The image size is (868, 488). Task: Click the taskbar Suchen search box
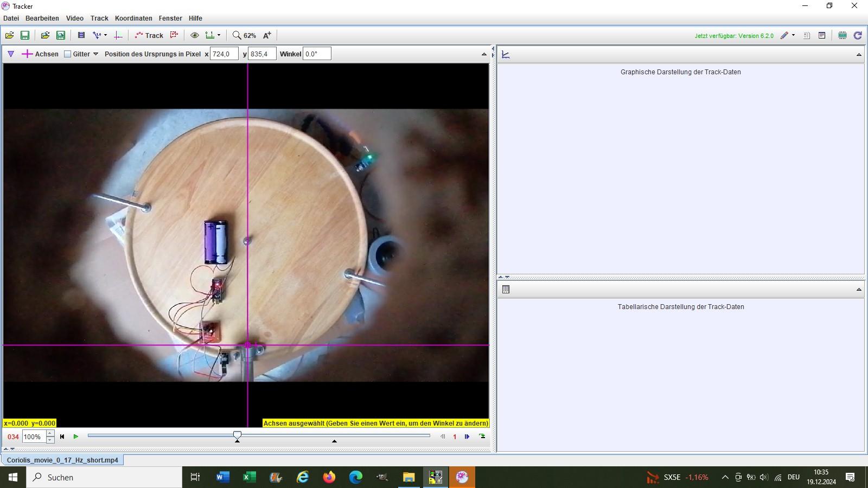point(104,477)
